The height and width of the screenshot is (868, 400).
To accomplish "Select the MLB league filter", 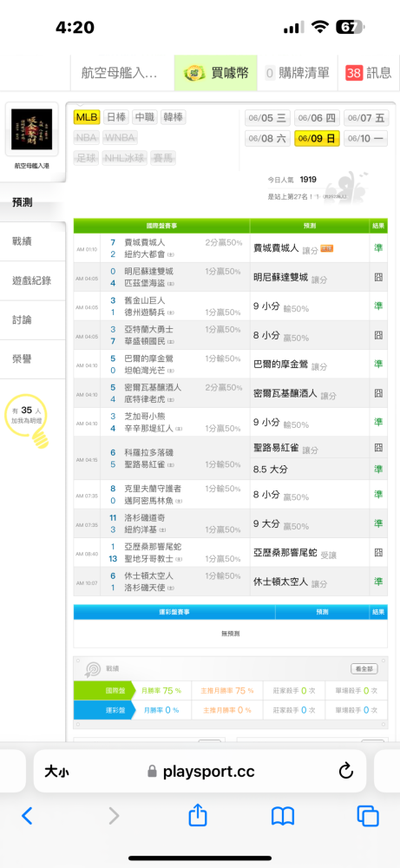I will coord(87,117).
